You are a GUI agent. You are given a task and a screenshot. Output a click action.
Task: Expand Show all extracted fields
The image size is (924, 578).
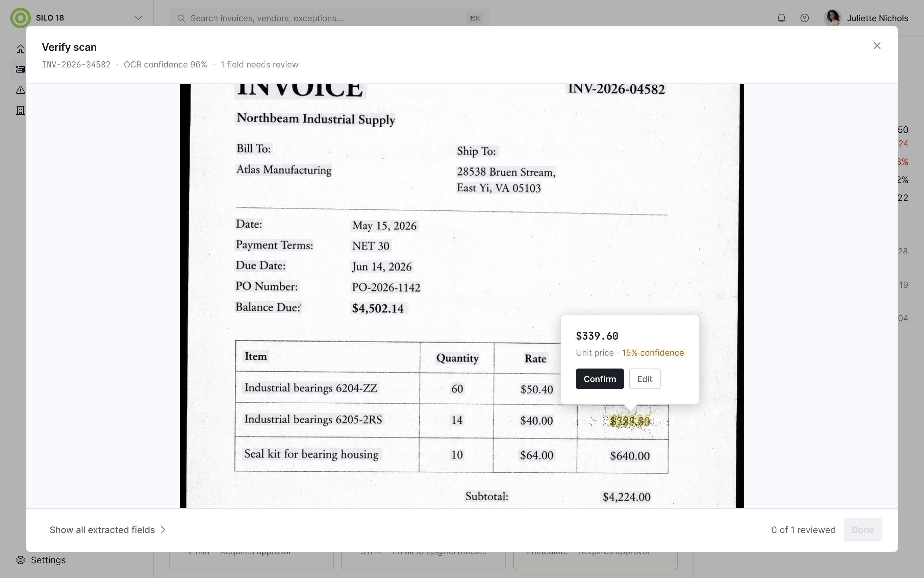click(x=107, y=530)
